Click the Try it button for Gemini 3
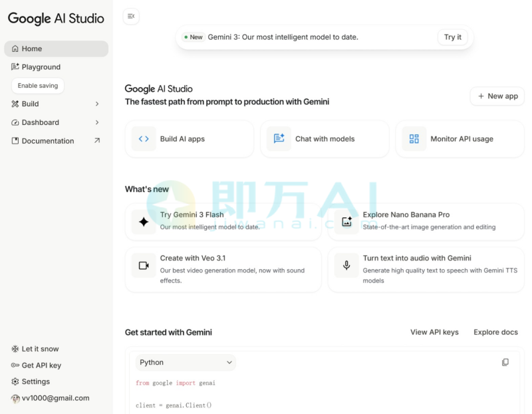This screenshot has width=532, height=414. (x=453, y=37)
